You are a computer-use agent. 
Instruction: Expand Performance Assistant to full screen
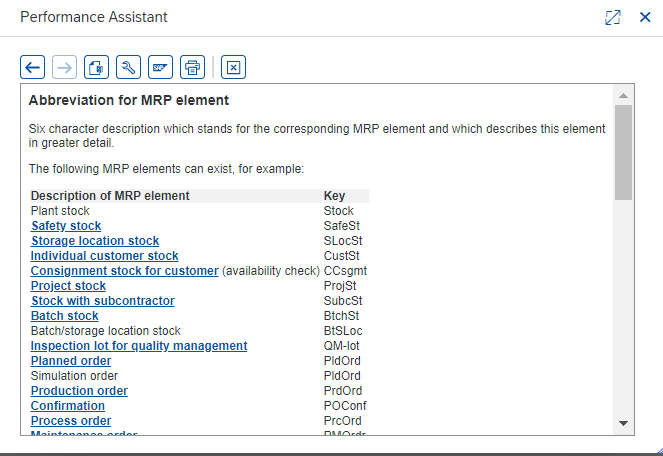click(613, 17)
